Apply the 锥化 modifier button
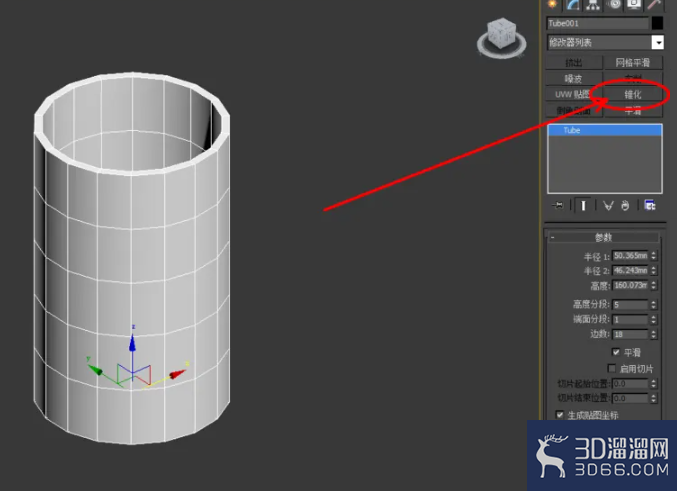The image size is (677, 491). [x=633, y=95]
